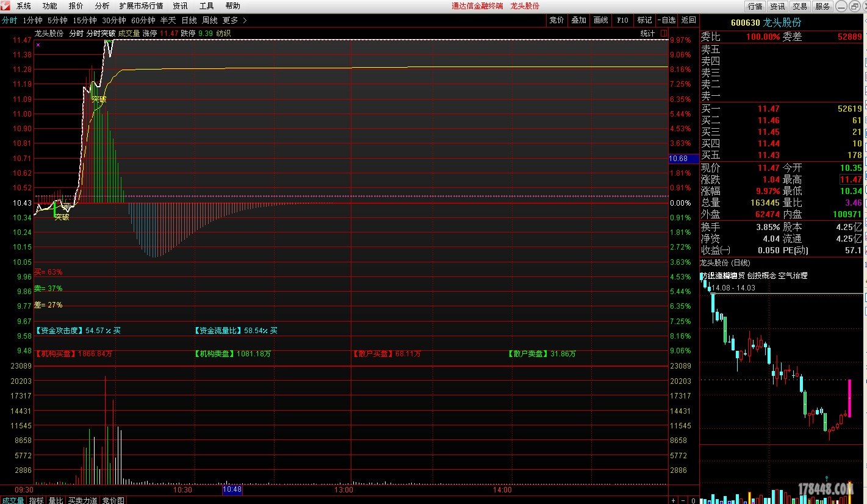Viewport: 867px width, 504px height.
Task: Open the 扩展市场行情 menu
Action: 141,6
